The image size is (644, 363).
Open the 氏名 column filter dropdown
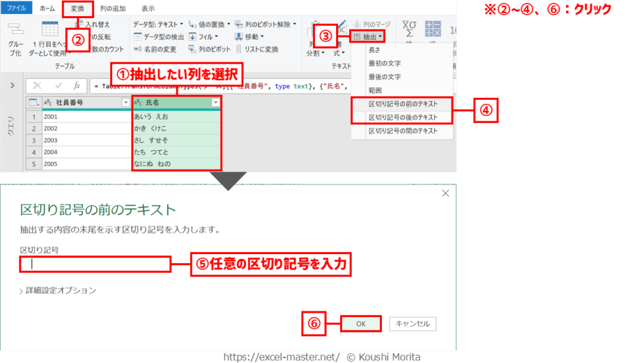216,103
